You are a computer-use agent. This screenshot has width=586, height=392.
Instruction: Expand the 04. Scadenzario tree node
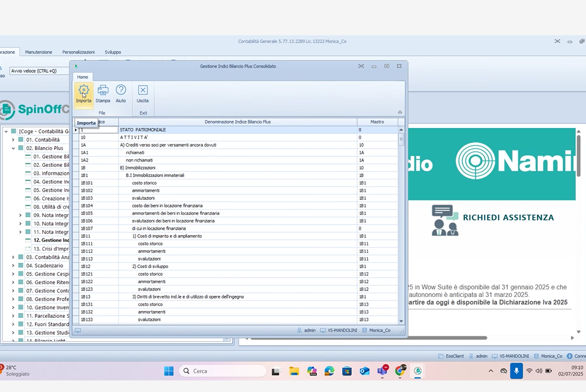tap(13, 265)
